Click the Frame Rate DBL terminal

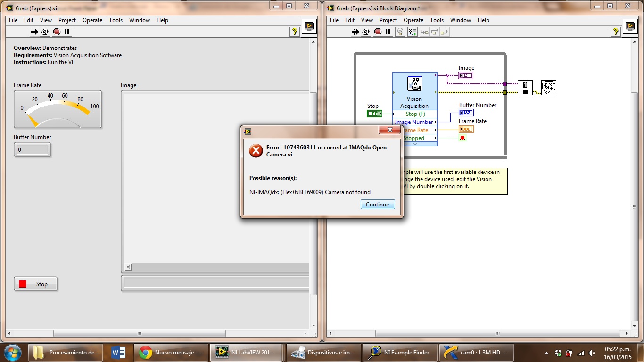pos(466,129)
